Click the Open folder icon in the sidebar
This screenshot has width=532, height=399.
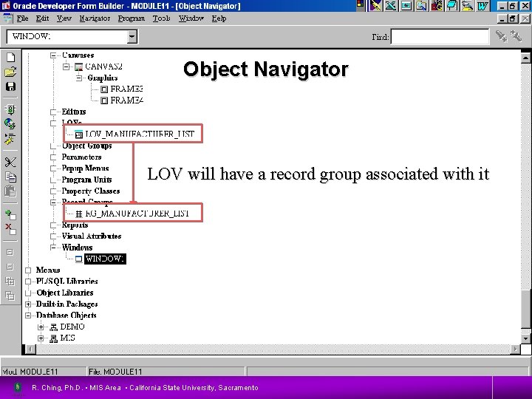[x=10, y=72]
